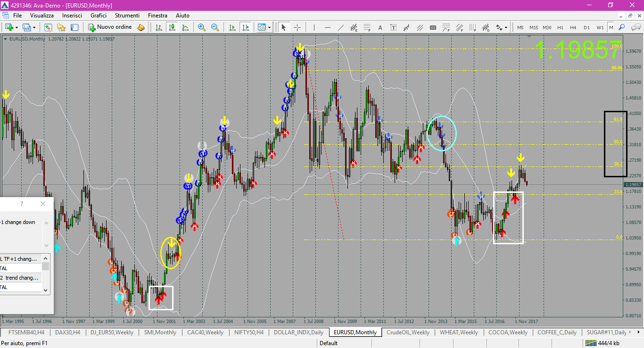The width and height of the screenshot is (644, 348).
Task: Select the Fibonacci fan tool
Action: [446, 27]
